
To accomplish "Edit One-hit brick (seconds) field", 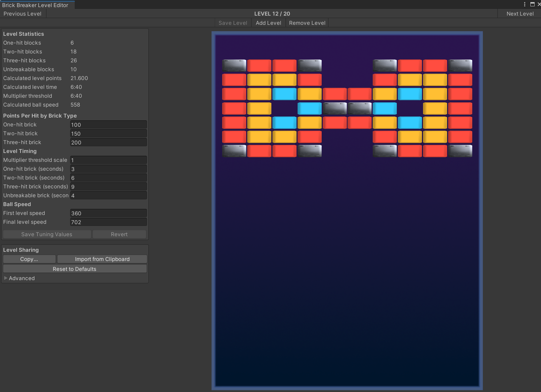I will click(x=108, y=169).
